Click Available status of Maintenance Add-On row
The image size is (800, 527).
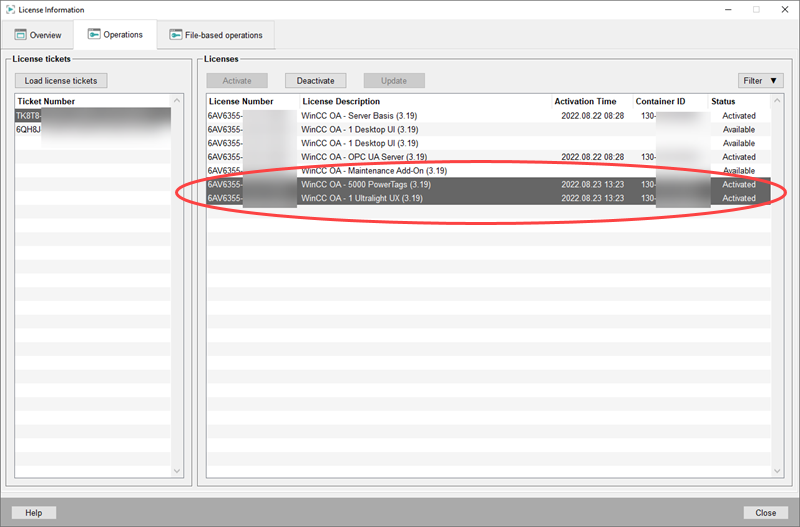[739, 171]
